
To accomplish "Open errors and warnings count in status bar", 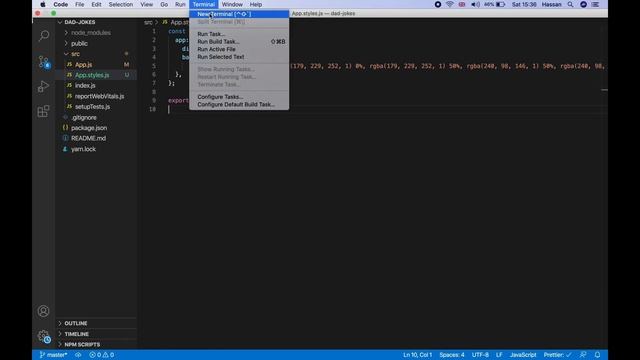I will (x=102, y=355).
